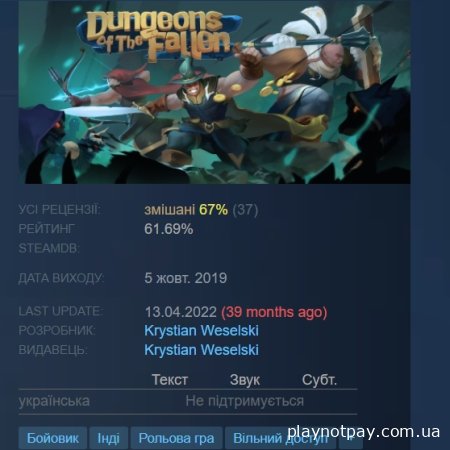
Task: Open the Вільний доступ tag
Action: click(280, 438)
